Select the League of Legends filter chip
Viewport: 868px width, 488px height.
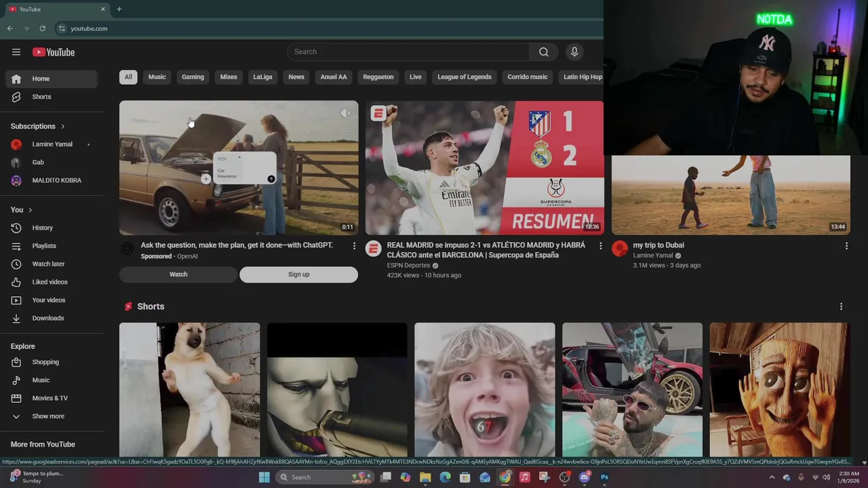tap(465, 77)
